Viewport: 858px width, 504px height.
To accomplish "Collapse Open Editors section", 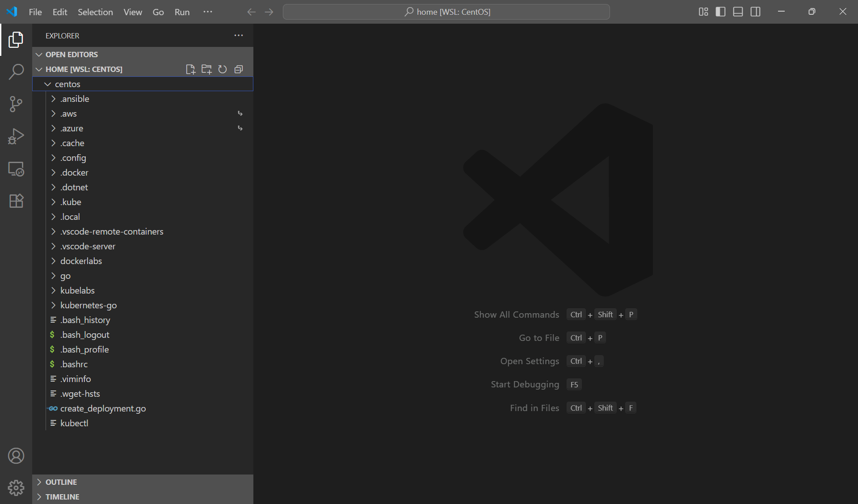I will [143, 55].
